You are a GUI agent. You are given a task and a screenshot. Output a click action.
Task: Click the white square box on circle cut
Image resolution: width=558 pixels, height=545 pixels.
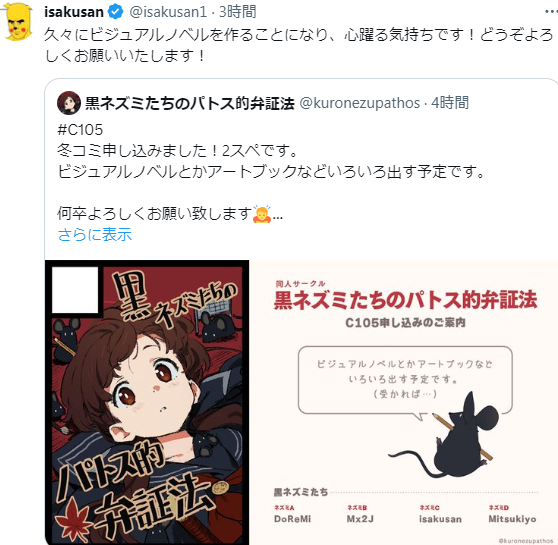coord(75,290)
